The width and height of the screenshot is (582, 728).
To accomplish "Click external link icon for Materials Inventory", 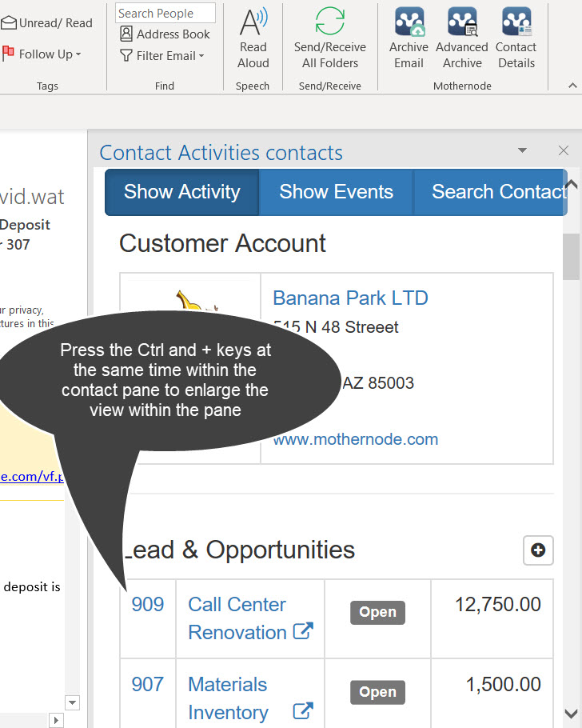I will (x=303, y=711).
